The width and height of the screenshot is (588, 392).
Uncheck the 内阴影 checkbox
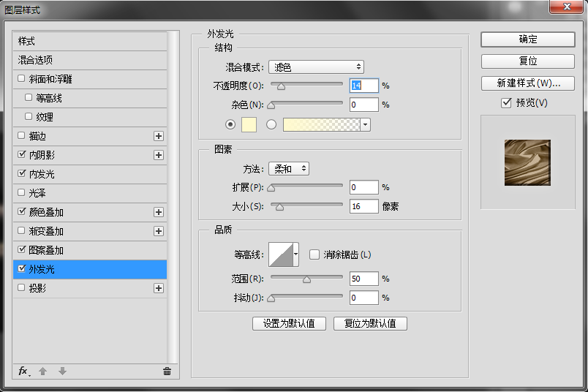click(21, 154)
